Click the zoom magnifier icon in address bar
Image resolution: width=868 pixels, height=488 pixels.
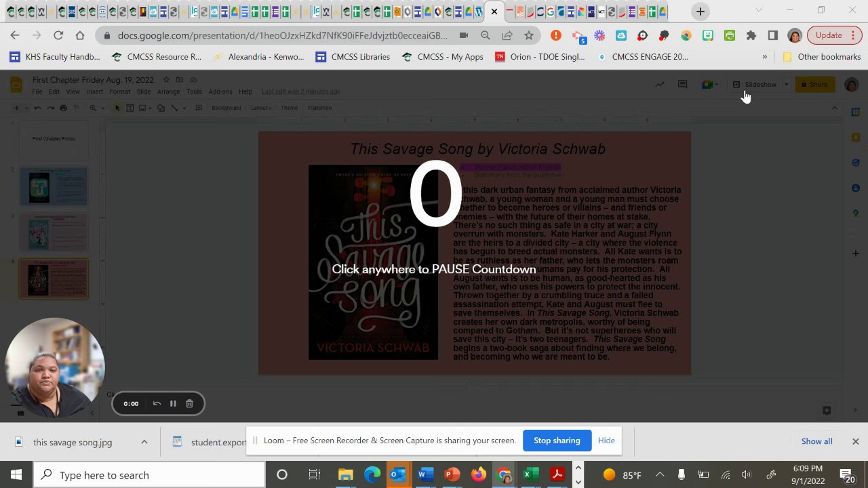[x=485, y=35]
